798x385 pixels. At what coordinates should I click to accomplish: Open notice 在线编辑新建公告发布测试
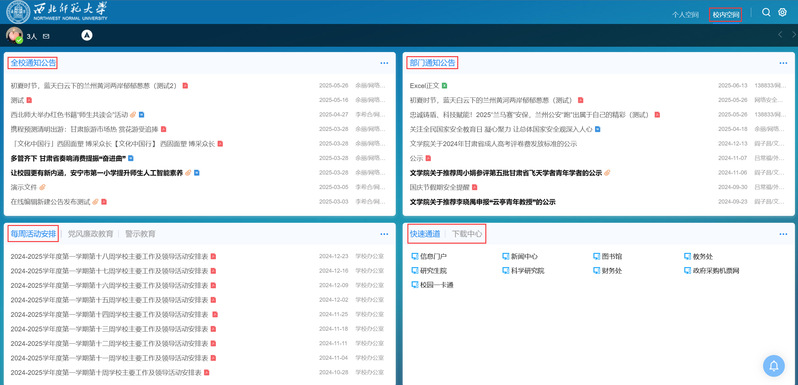(x=50, y=202)
